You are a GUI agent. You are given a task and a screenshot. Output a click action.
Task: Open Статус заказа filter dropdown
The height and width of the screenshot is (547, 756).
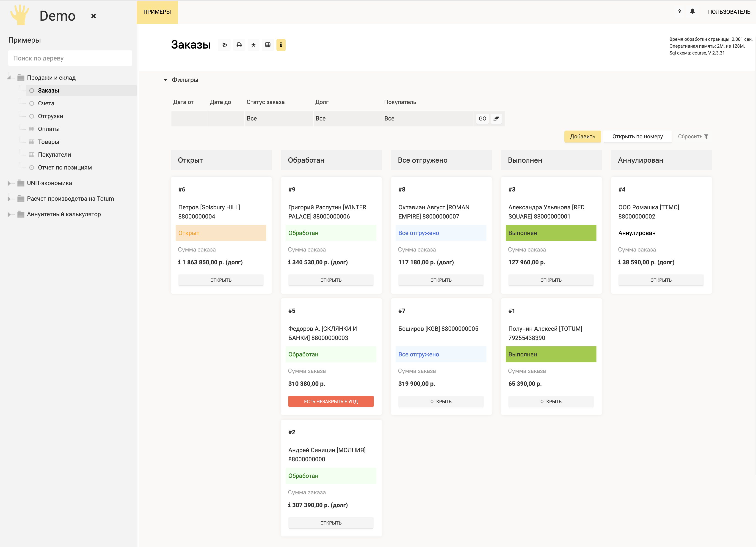point(279,119)
